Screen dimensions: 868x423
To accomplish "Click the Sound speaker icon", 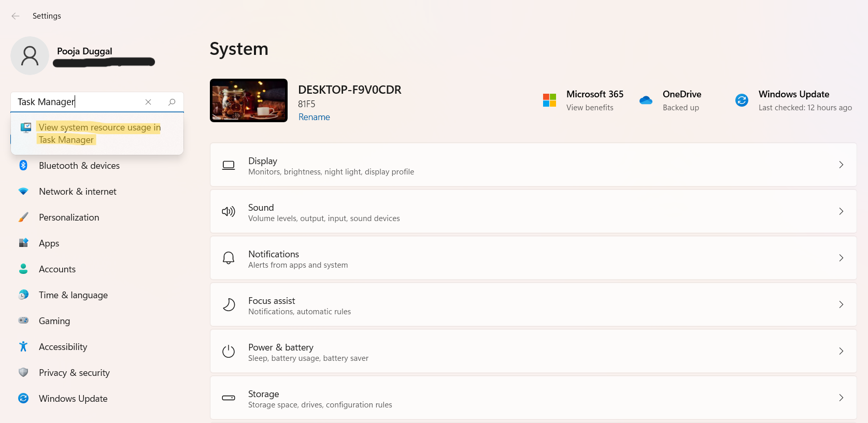I will (x=229, y=211).
